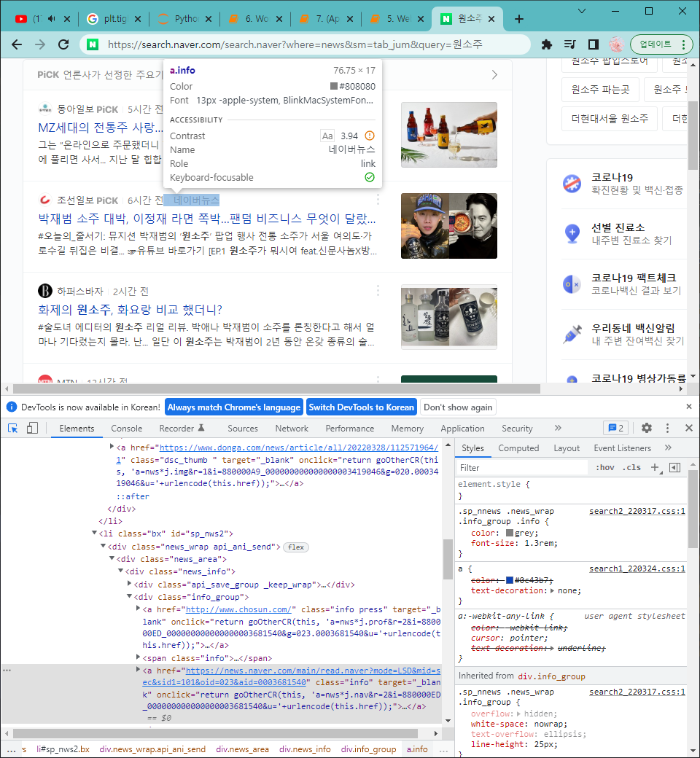Toggle the browser side panel icon
The height and width of the screenshot is (758, 700).
pos(593,44)
